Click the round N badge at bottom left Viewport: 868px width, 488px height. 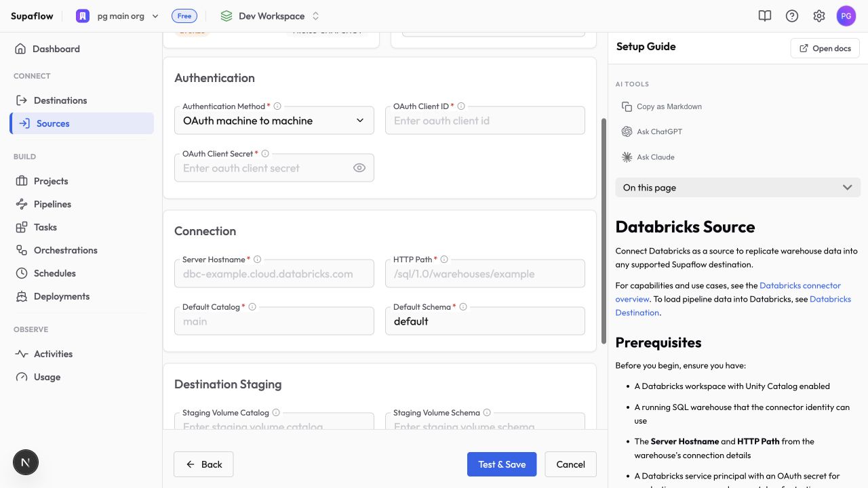(26, 462)
